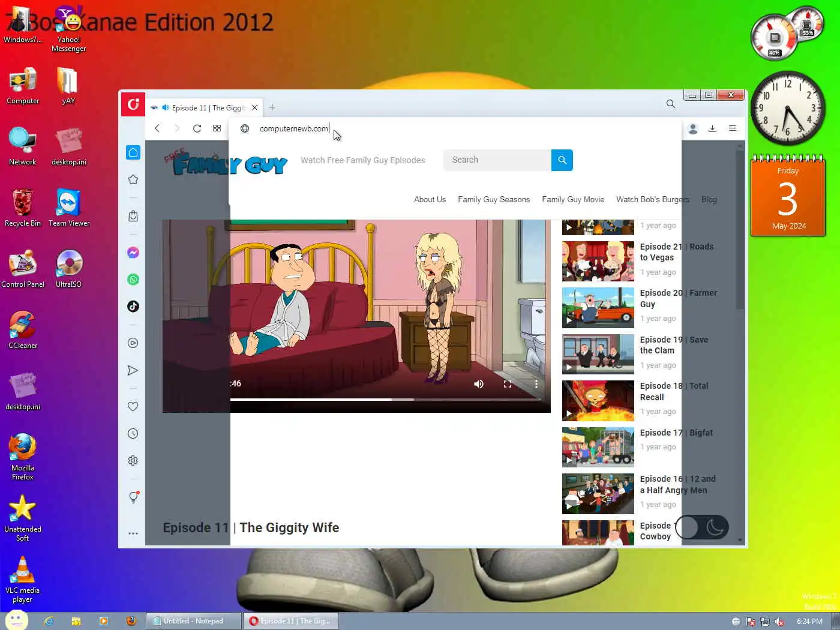This screenshot has height=630, width=840.
Task: Open Settings gear in the sidebar
Action: [133, 461]
